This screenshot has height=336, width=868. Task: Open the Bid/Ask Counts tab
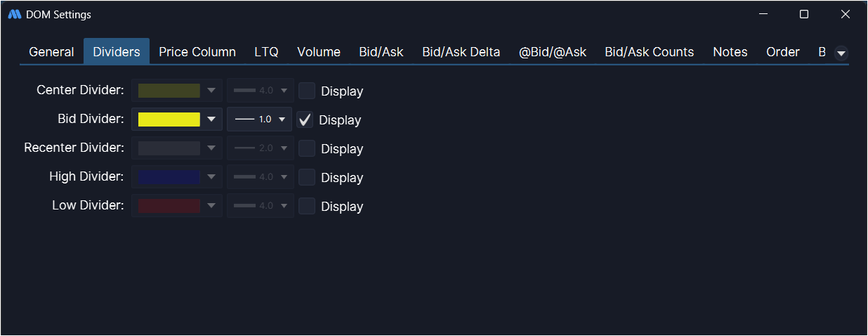[649, 52]
